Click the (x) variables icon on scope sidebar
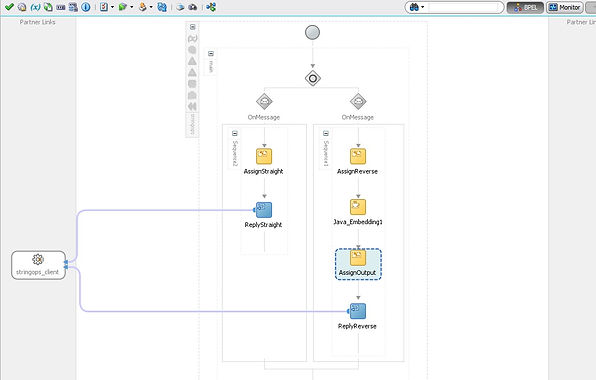This screenshot has height=380, width=596. tap(192, 38)
